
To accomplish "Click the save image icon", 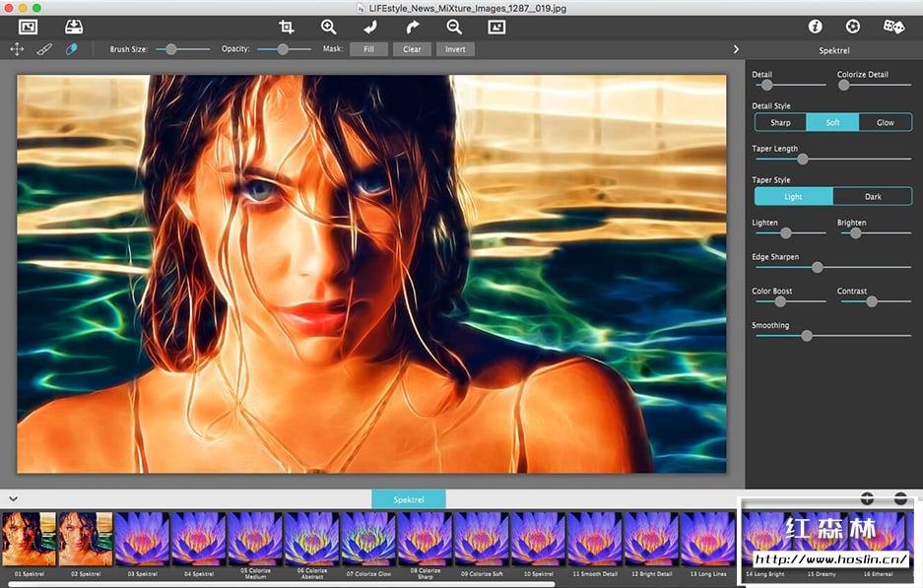I will tap(74, 27).
